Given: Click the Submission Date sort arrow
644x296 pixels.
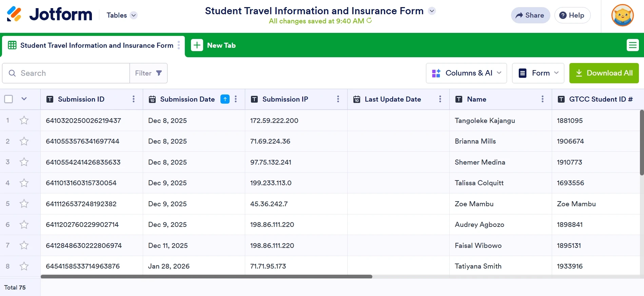Looking at the screenshot, I should pyautogui.click(x=225, y=99).
